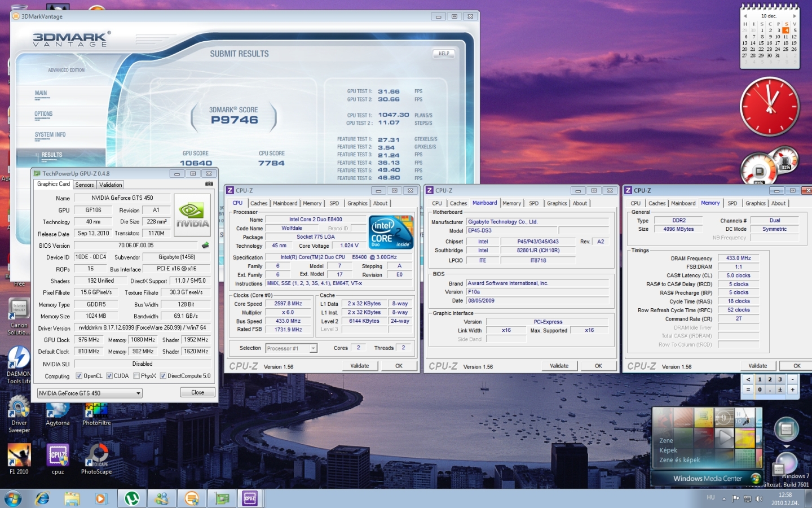
Task: Show hidden tray icons arrow
Action: [723, 498]
